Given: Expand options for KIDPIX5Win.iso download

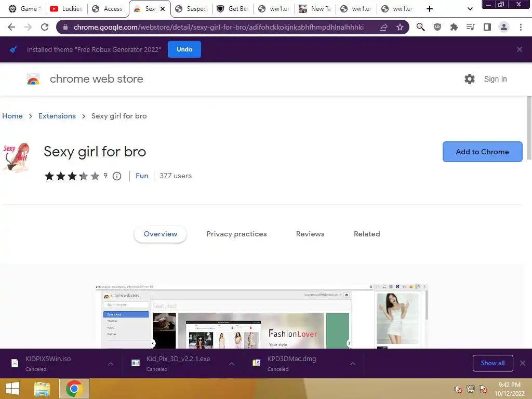Looking at the screenshot, I should [x=111, y=363].
